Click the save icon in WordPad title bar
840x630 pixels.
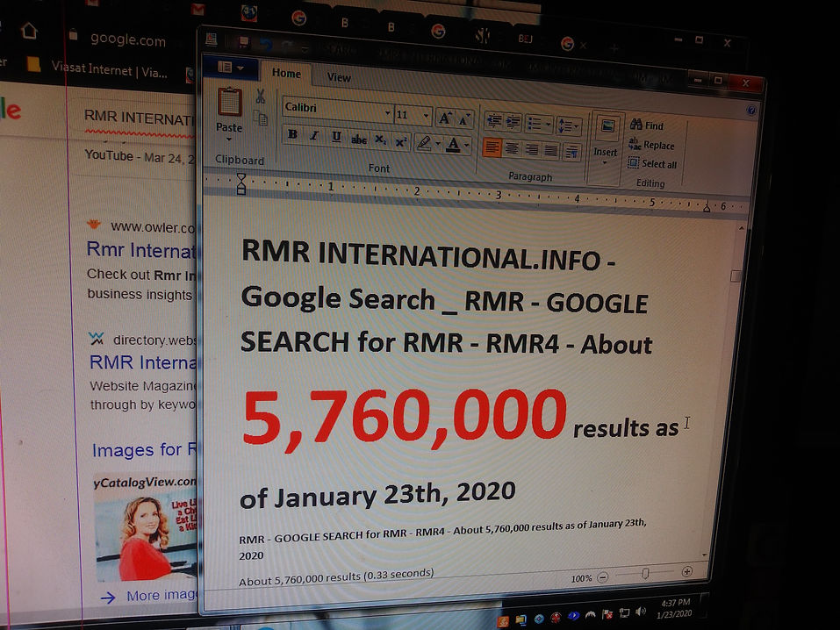244,40
